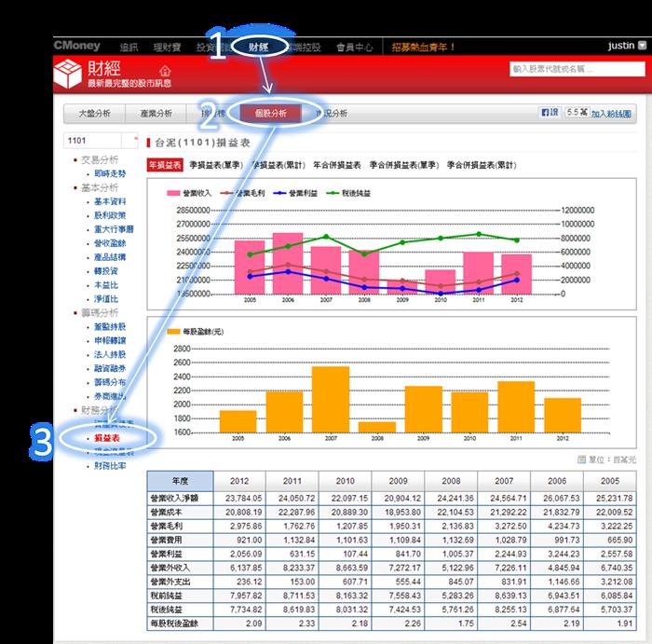Open 融資融券 in sidebar

point(110,368)
